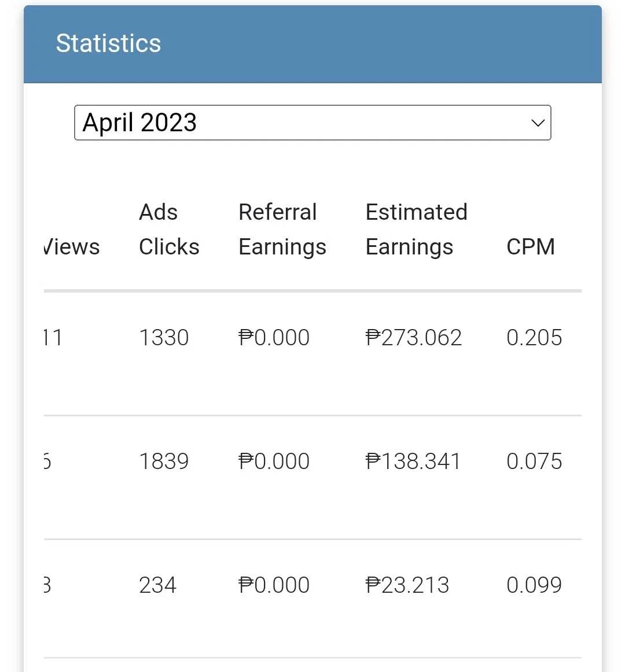Click the 1839 ads clicks value
The height and width of the screenshot is (672, 625).
coord(164,461)
